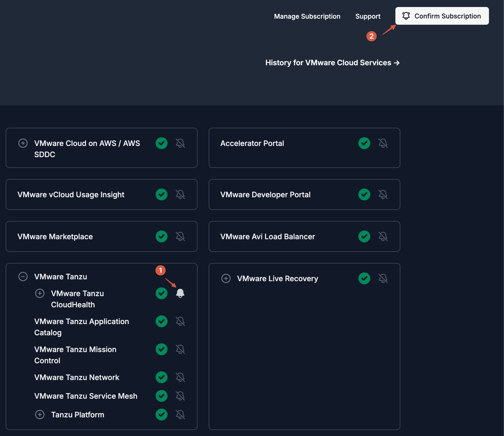Collapse the VMware Tanzu group
Screen dimensions: 504x436
pyautogui.click(x=23, y=276)
